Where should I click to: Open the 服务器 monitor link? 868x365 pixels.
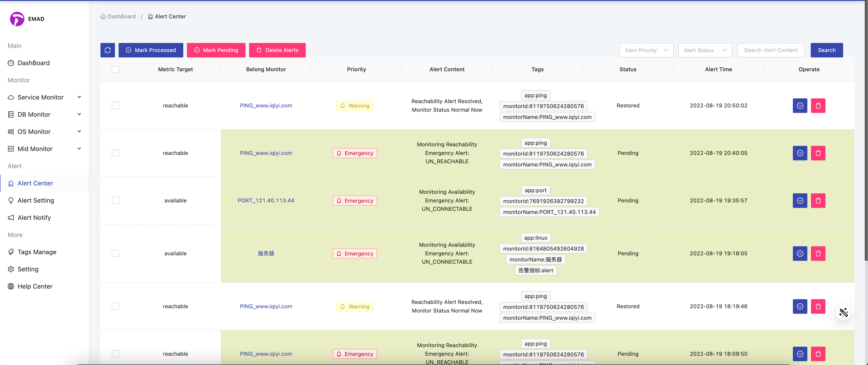click(x=266, y=253)
